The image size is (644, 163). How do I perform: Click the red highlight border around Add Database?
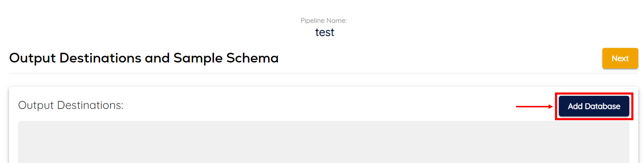point(594,94)
